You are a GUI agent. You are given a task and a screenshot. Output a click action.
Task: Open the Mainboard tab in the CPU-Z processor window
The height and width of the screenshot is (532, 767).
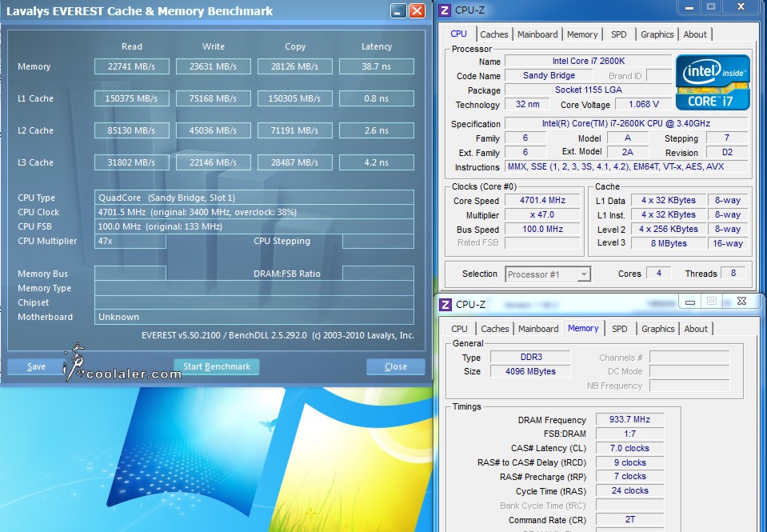[x=537, y=34]
